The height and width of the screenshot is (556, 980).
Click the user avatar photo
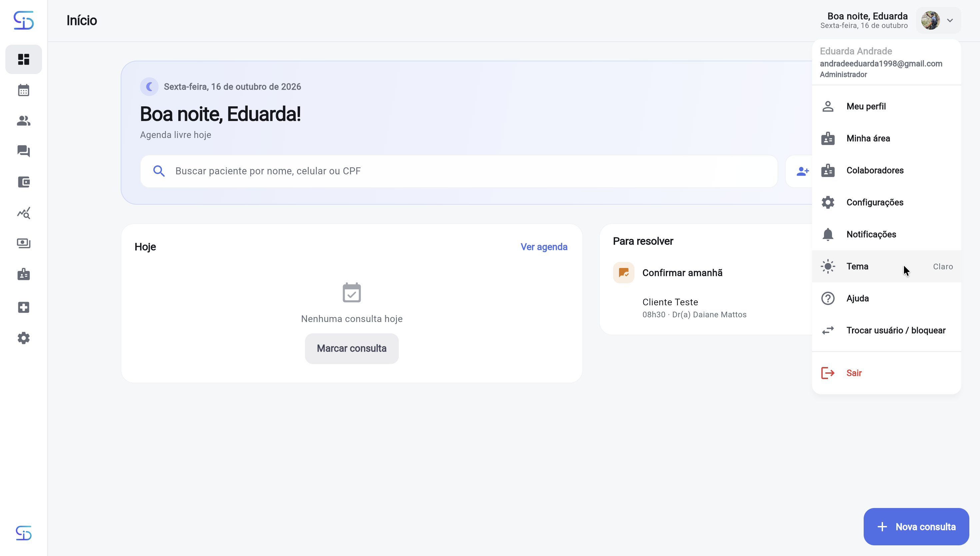930,21
